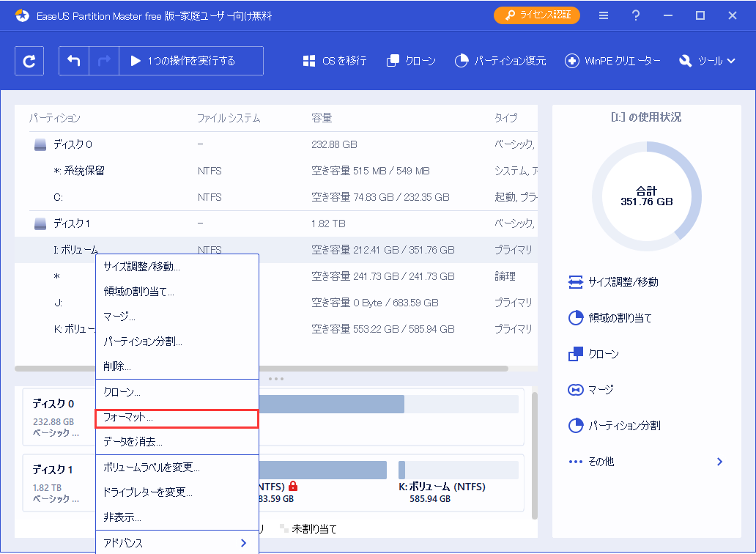Click ファイルシステム column header

click(x=229, y=118)
